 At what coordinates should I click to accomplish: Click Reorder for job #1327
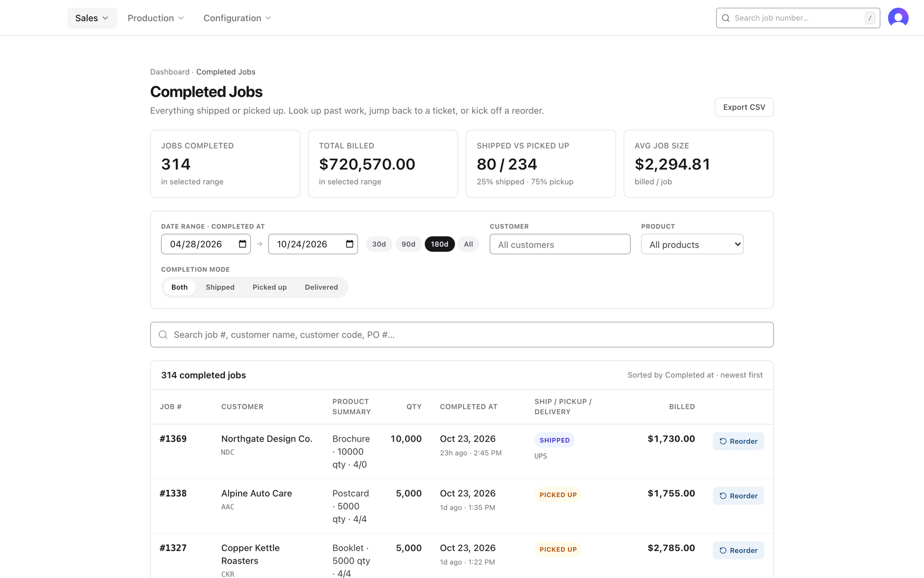tap(738, 550)
